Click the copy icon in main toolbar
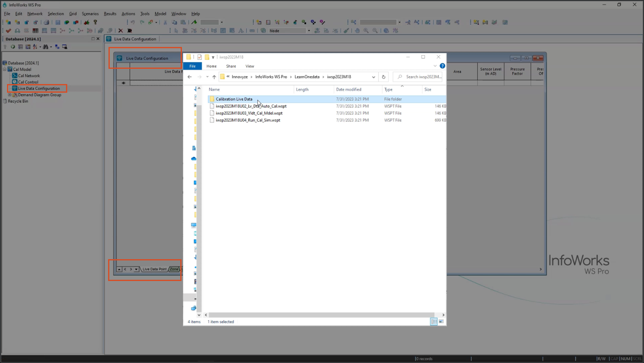Screen dimensions: 644x363 pos(174,22)
